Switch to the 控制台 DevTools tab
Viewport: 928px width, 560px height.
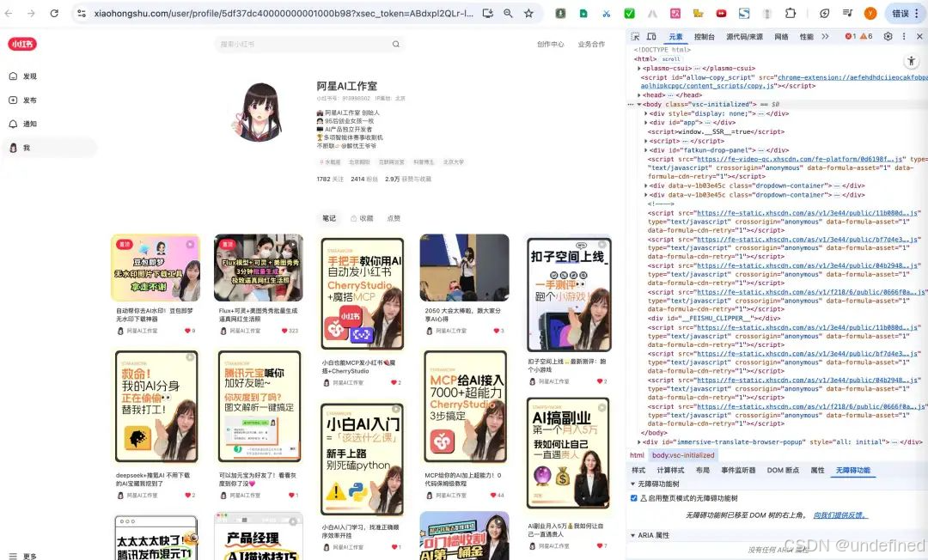pyautogui.click(x=704, y=37)
